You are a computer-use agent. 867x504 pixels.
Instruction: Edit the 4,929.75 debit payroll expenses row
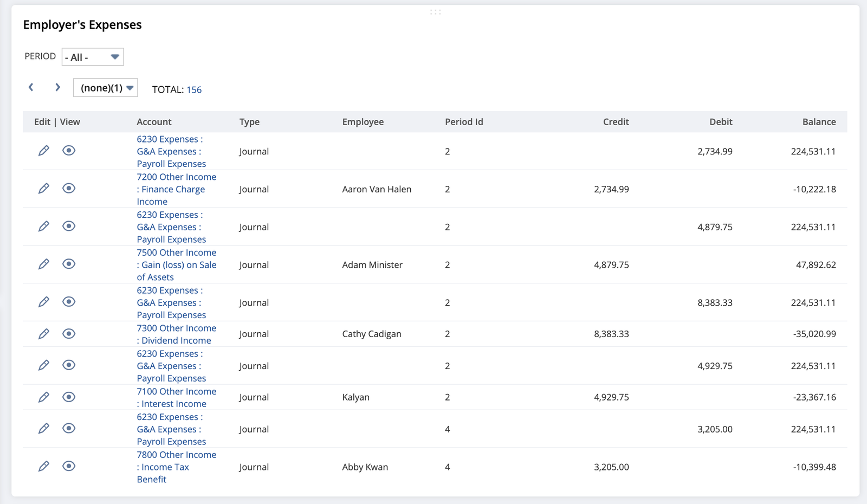[x=44, y=365]
